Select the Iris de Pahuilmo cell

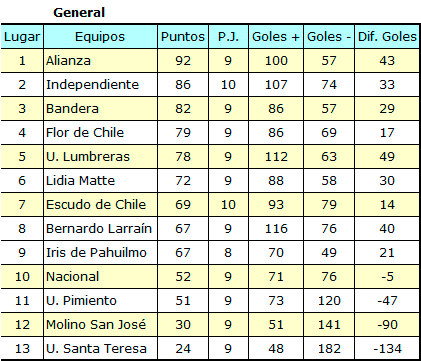(x=100, y=253)
